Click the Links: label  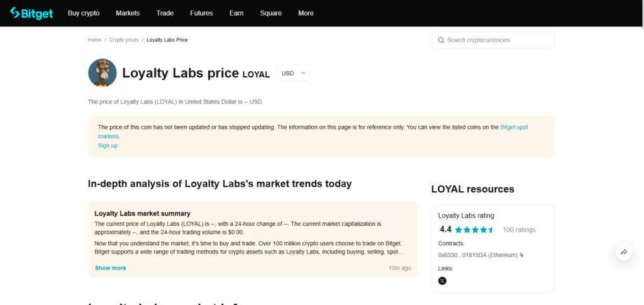point(446,269)
